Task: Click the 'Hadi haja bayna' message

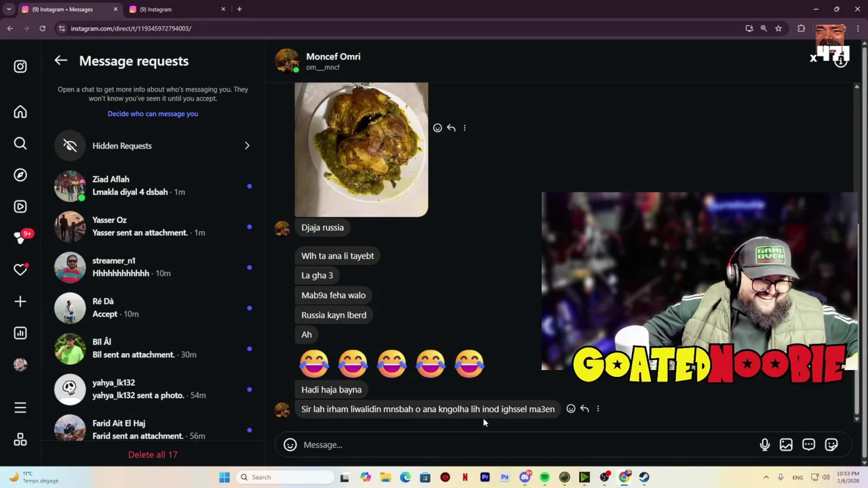Action: pyautogui.click(x=332, y=390)
